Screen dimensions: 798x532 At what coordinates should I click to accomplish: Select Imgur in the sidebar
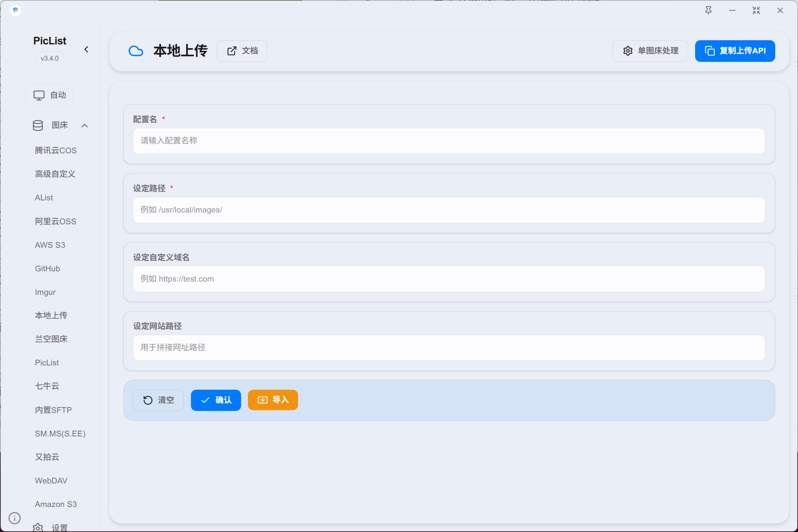(x=45, y=292)
